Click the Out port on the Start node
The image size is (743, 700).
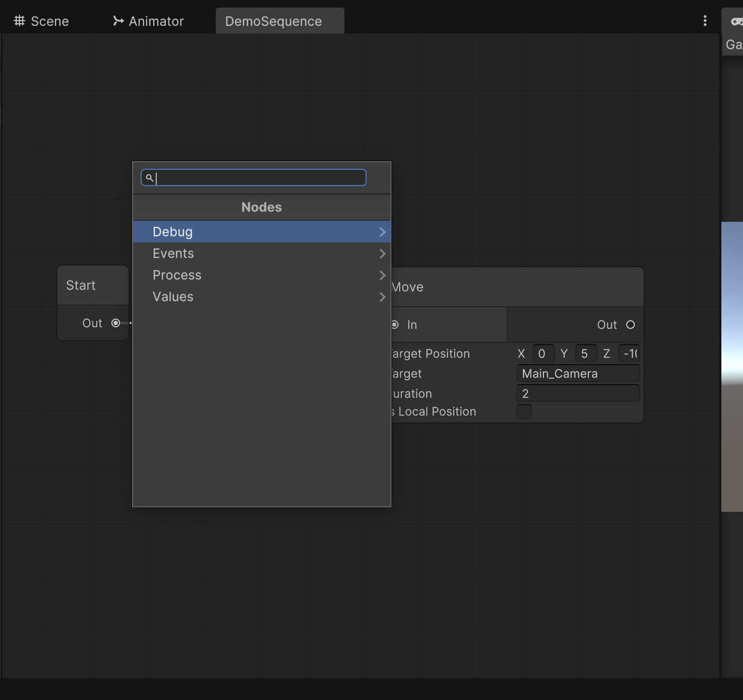pos(116,323)
